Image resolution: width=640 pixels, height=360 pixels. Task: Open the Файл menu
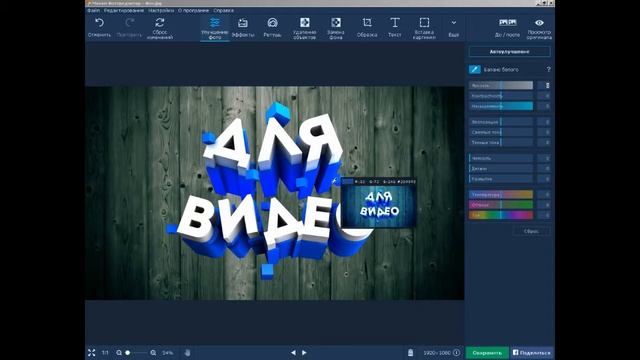click(93, 10)
